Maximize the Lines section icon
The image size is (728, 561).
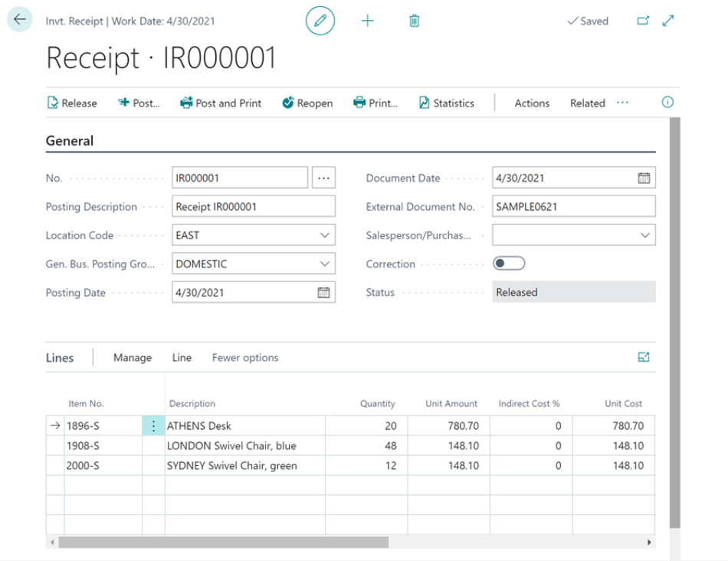coord(644,357)
